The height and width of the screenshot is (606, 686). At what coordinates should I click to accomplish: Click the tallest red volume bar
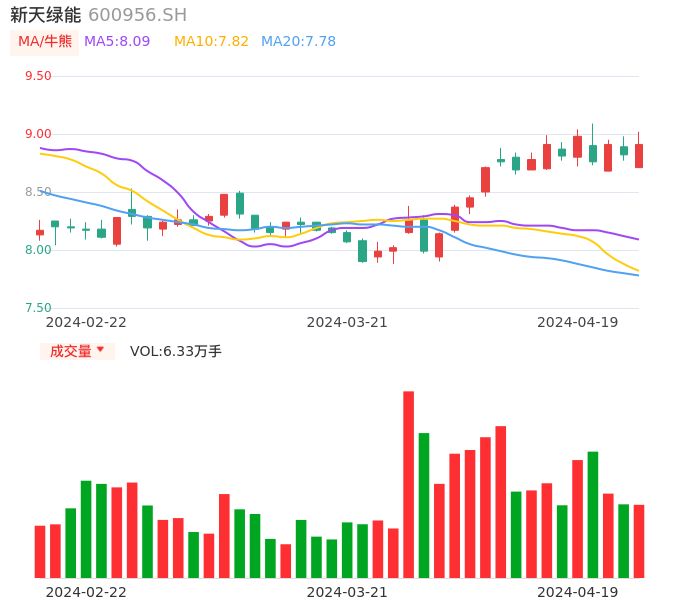pos(408,484)
